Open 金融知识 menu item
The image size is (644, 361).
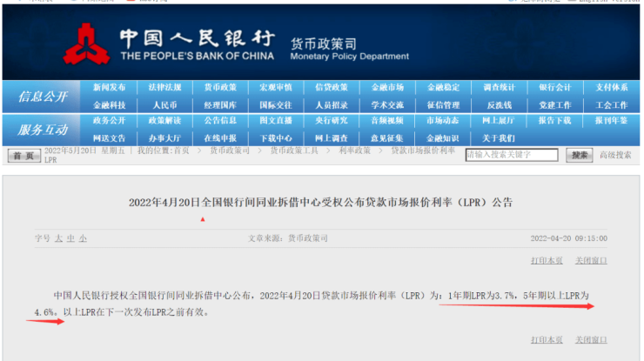tap(442, 138)
